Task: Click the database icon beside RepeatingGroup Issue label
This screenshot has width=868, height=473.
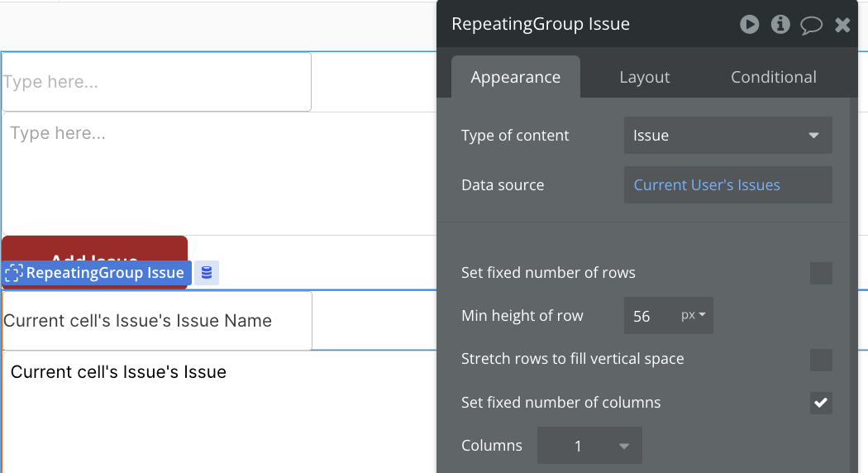Action: click(x=207, y=273)
